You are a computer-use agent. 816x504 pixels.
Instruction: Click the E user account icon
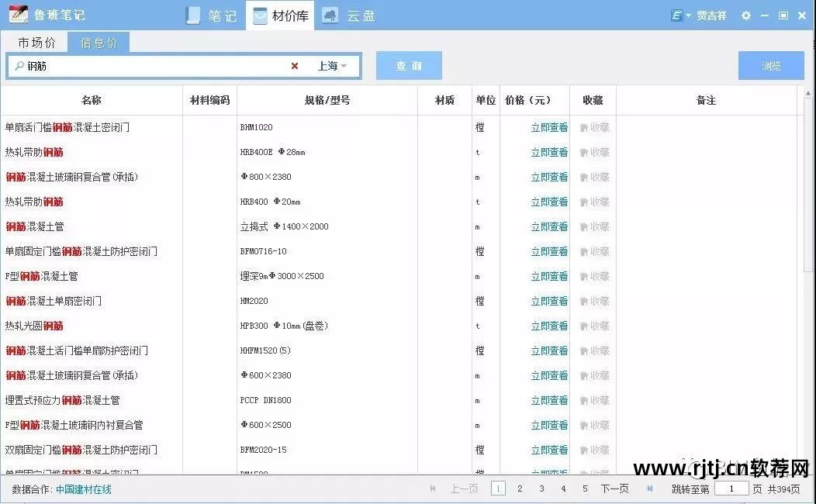[x=677, y=16]
